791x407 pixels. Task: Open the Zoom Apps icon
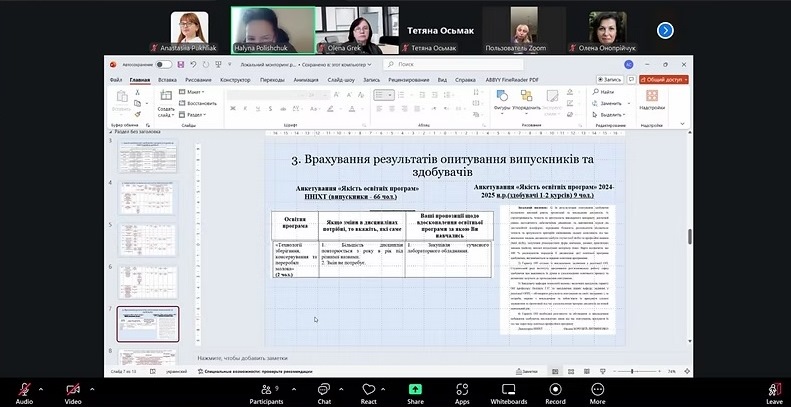[x=462, y=388]
